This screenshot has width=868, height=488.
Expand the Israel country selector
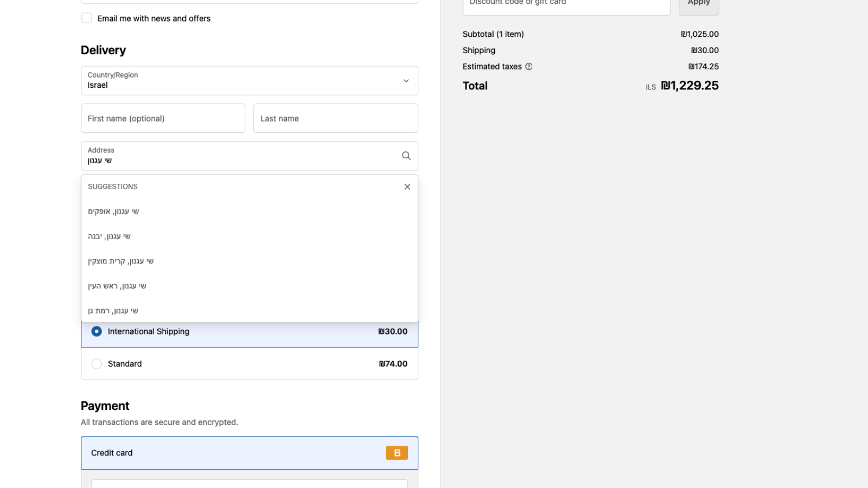[x=250, y=80]
